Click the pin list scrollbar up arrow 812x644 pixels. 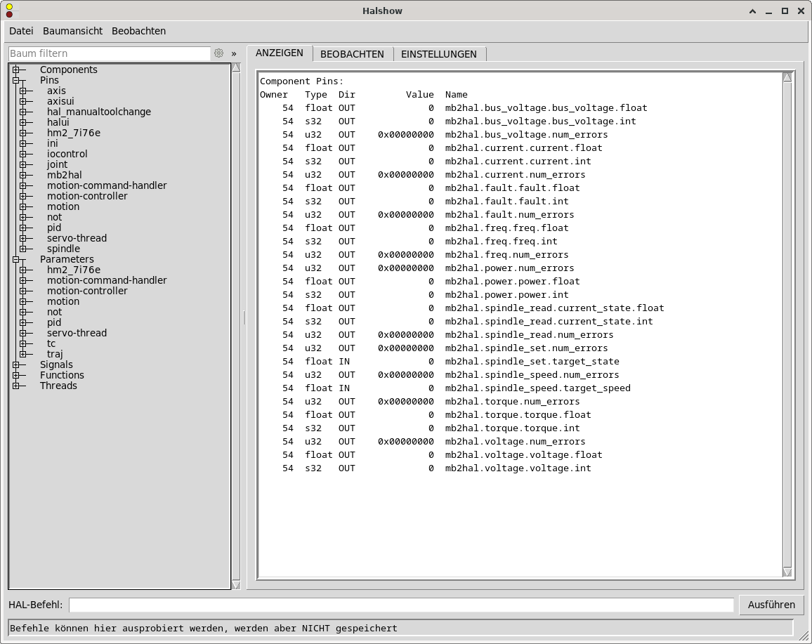coord(787,77)
